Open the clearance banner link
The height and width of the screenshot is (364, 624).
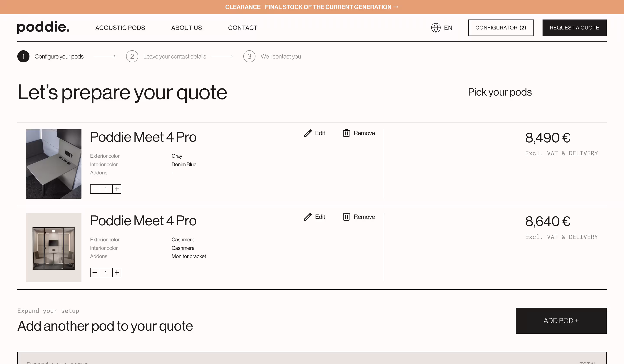312,7
